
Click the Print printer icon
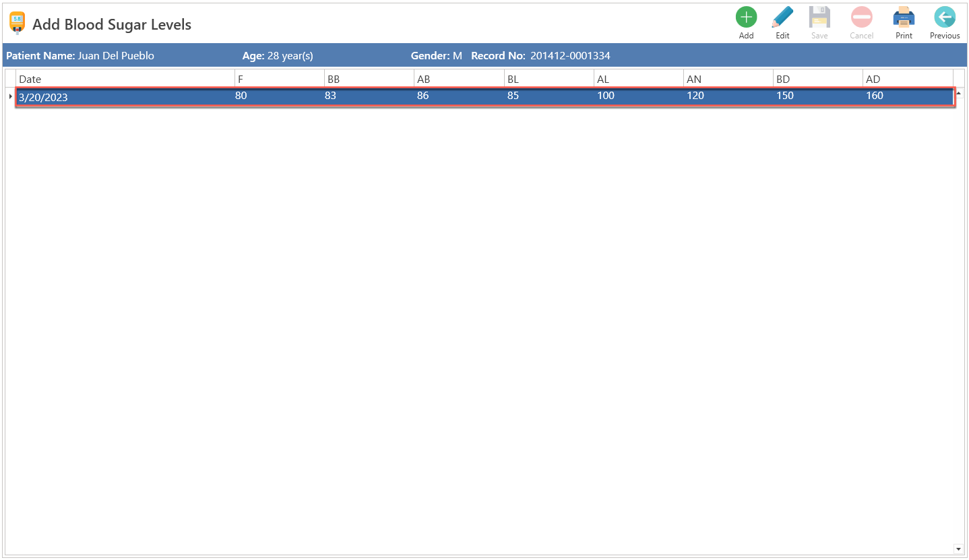click(x=904, y=18)
